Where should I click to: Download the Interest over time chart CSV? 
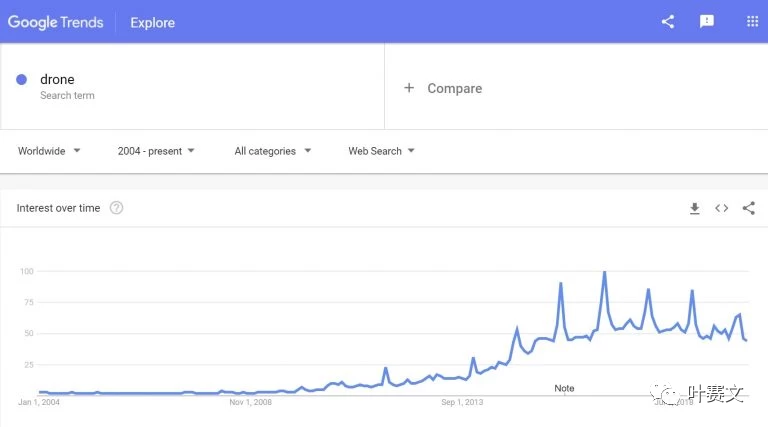click(x=695, y=208)
